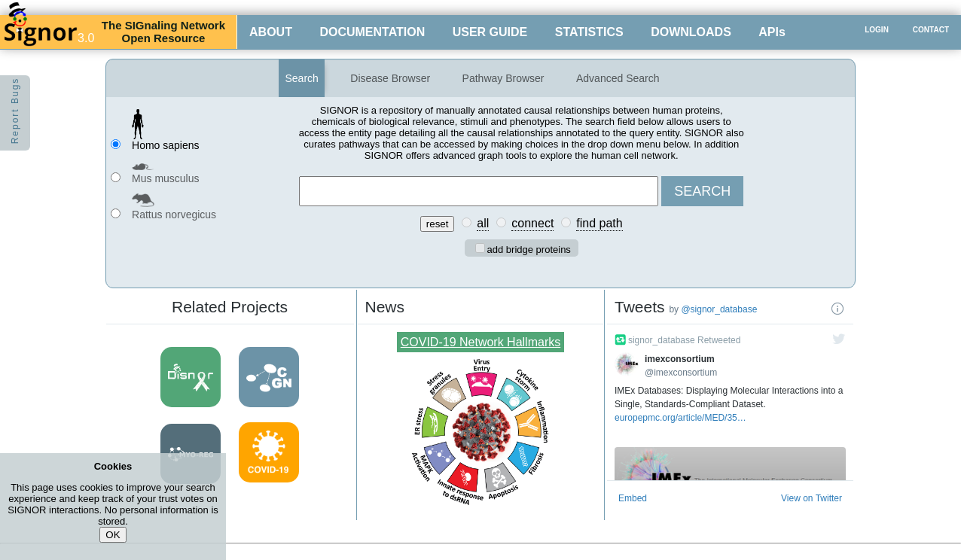Click the CONTACT link
The width and height of the screenshot is (961, 560).
click(931, 29)
